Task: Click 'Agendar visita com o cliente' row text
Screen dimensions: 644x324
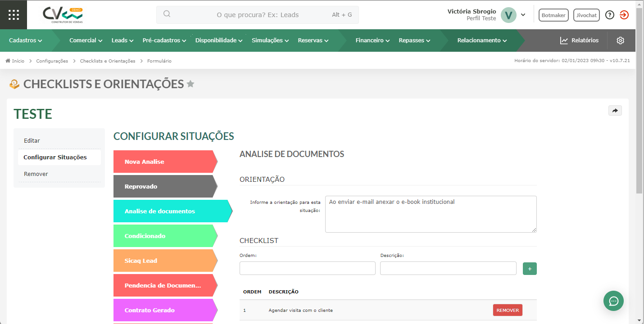Action: [x=301, y=310]
